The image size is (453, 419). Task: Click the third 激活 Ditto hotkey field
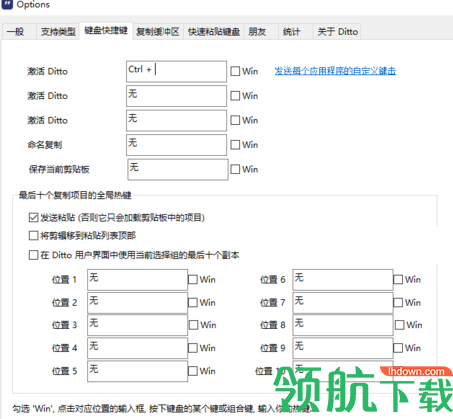176,120
